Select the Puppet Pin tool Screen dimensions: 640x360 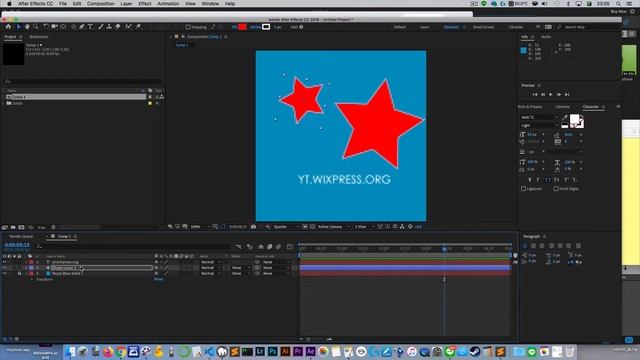pyautogui.click(x=138, y=27)
